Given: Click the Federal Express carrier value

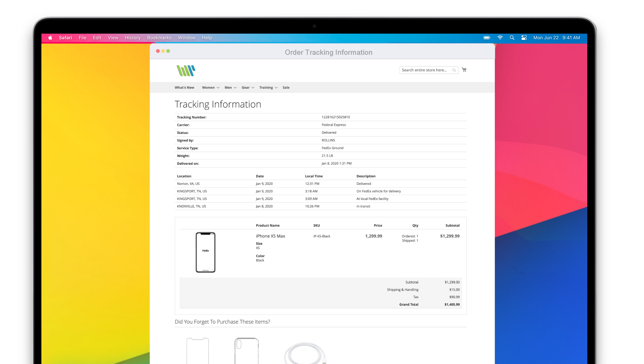Looking at the screenshot, I should (x=334, y=125).
